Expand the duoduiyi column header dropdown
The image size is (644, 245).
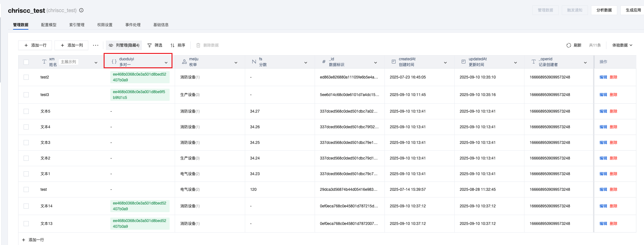click(x=166, y=63)
